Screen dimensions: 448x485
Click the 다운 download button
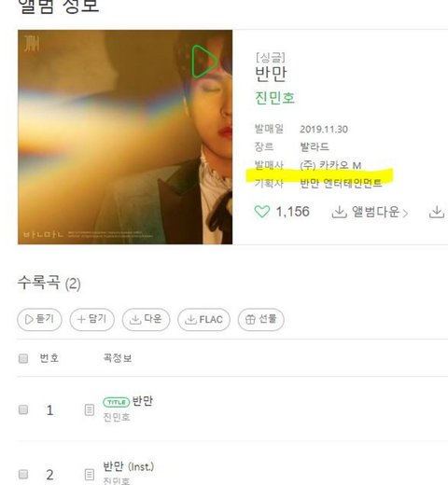[146, 319]
